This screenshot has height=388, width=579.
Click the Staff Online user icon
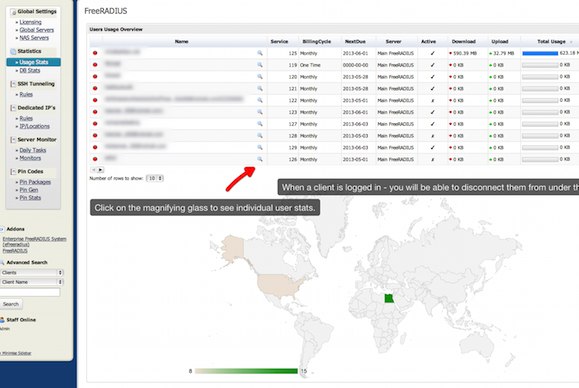coord(2,320)
